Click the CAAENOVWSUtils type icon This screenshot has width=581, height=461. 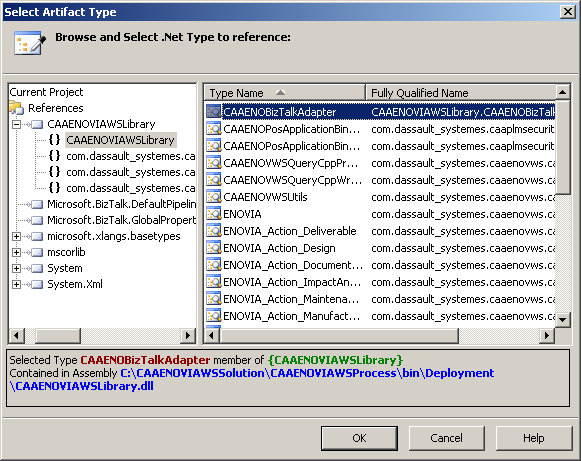[214, 197]
